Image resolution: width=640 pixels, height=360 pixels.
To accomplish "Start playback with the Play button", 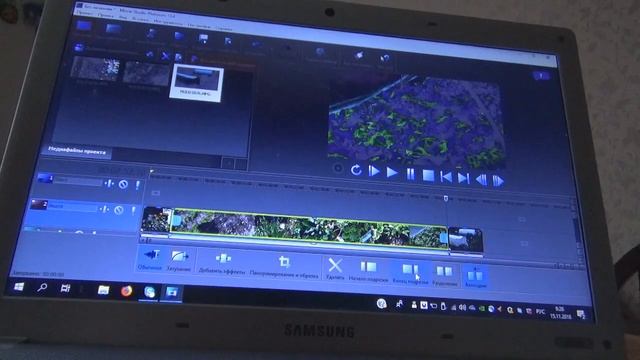I will 392,173.
